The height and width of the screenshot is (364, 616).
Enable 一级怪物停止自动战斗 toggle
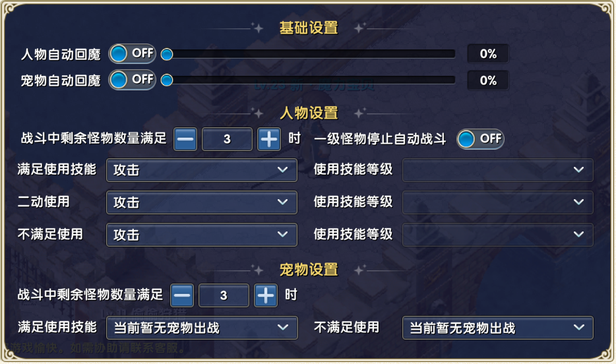point(480,138)
